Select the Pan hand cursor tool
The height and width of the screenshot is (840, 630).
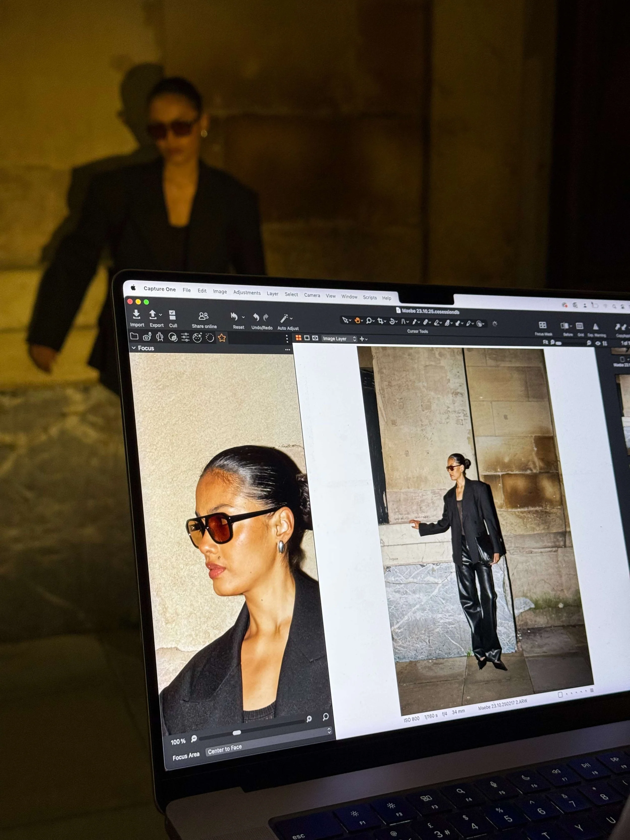tap(357, 321)
